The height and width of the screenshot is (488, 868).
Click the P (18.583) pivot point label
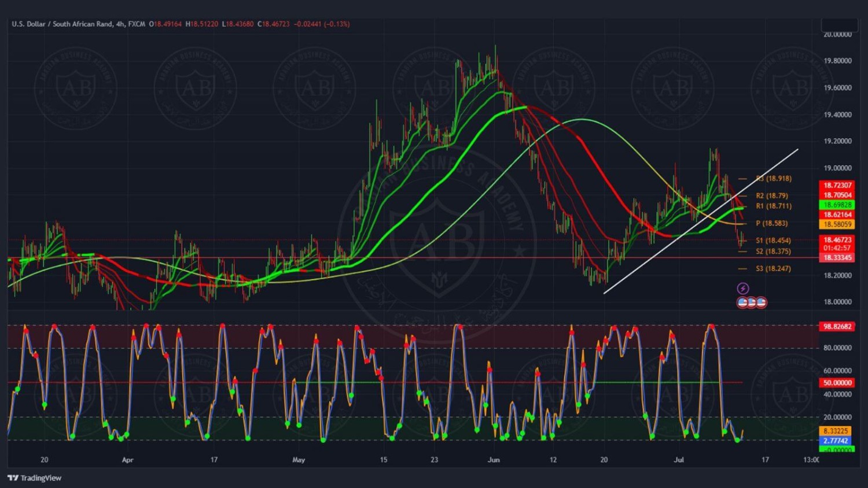[x=771, y=224]
